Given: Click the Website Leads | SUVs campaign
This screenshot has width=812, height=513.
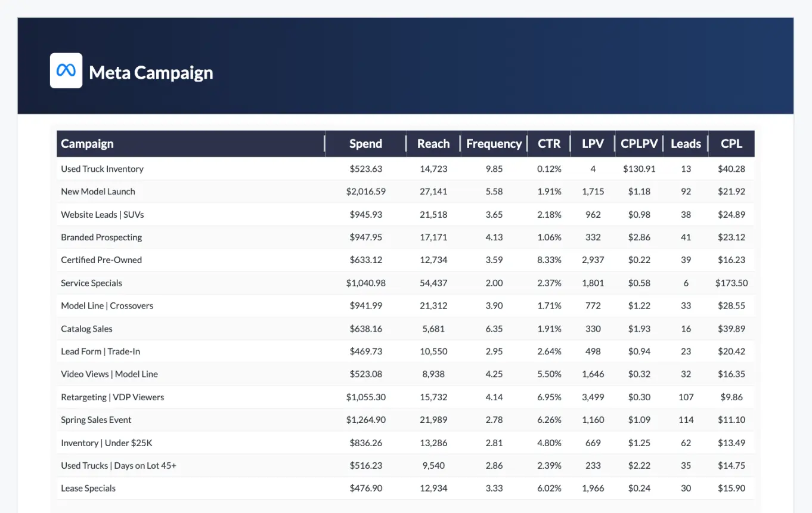Looking at the screenshot, I should [102, 215].
